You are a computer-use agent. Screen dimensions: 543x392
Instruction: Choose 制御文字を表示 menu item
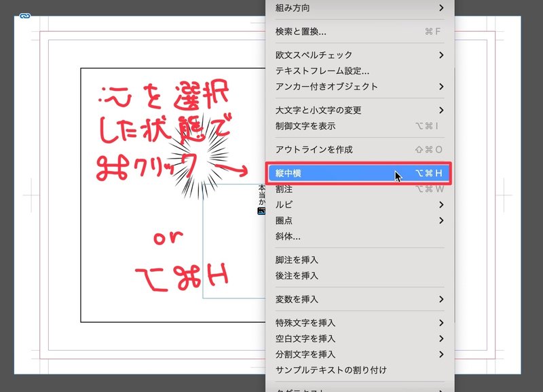click(360, 126)
